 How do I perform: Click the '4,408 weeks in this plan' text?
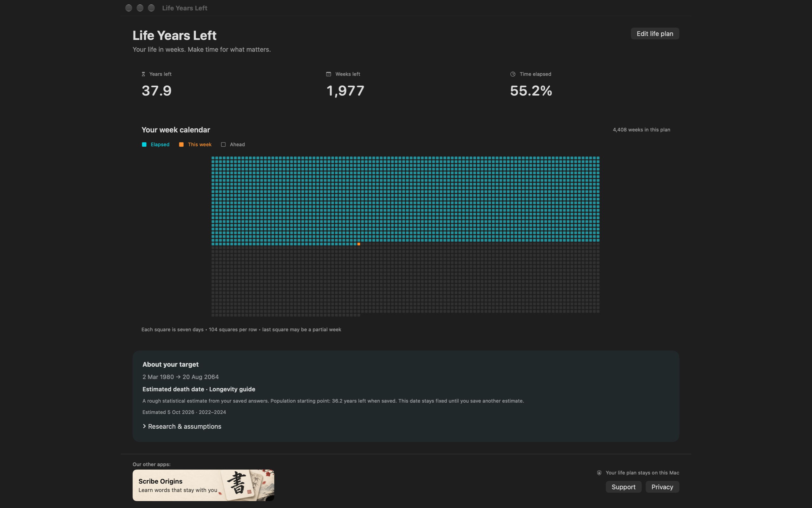641,130
